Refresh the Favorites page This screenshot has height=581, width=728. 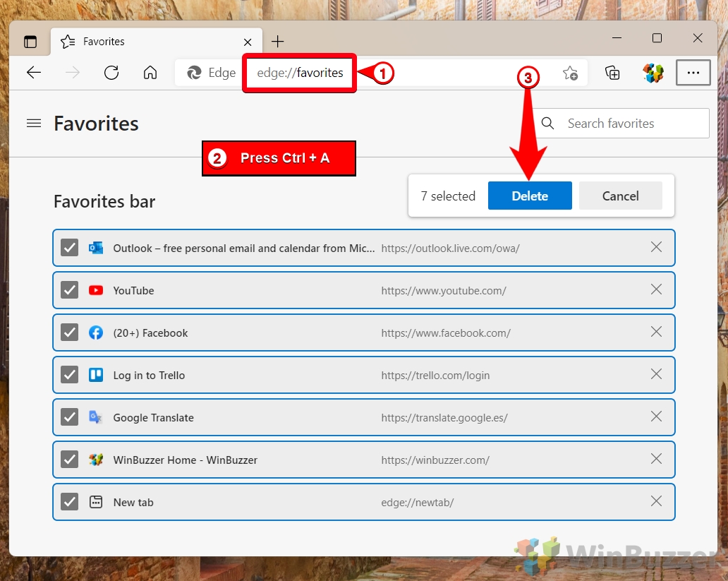(x=111, y=73)
